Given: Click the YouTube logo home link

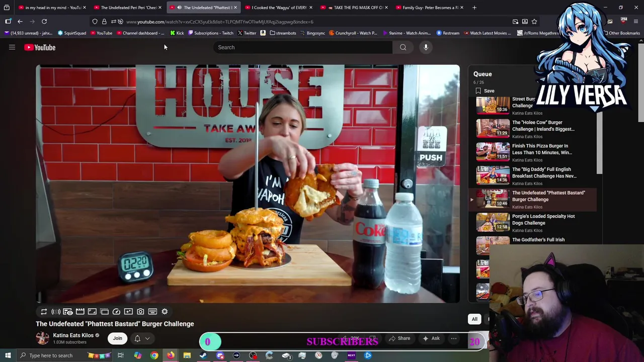Looking at the screenshot, I should point(40,47).
